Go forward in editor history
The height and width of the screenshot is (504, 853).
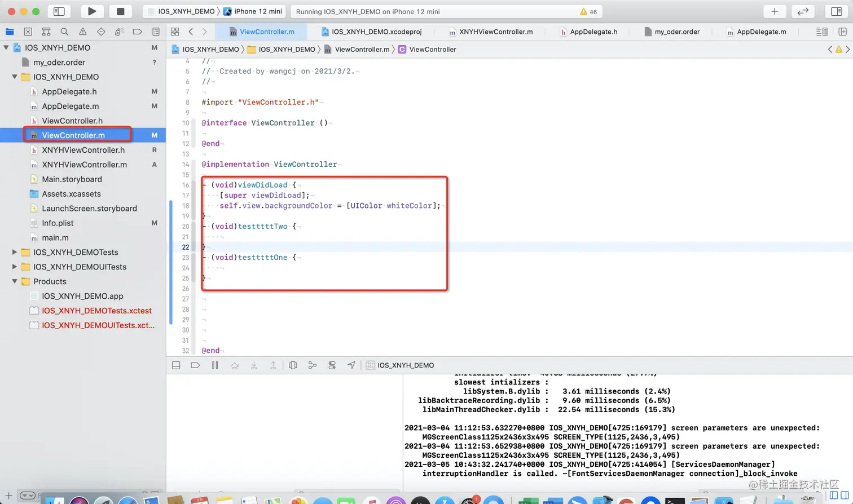coord(204,32)
